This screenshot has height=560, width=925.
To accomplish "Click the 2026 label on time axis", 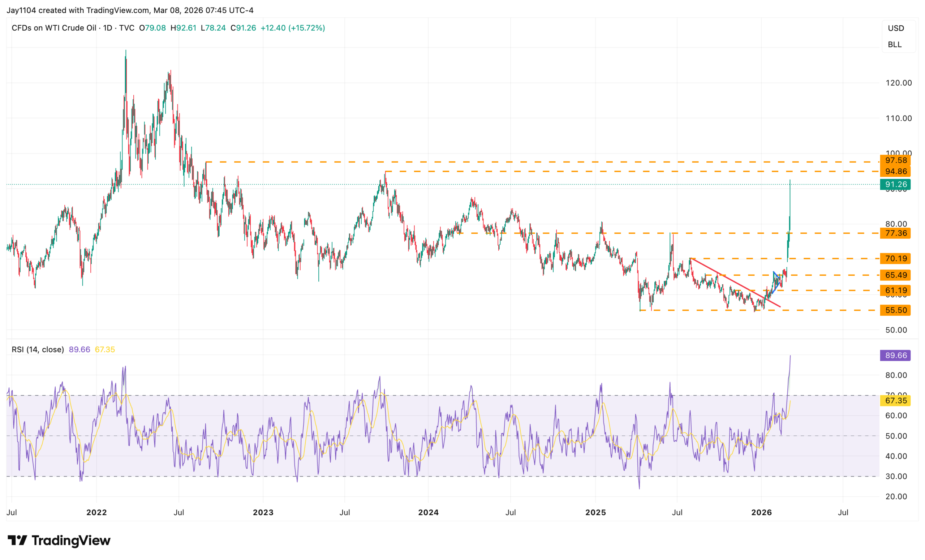I will coord(761,512).
